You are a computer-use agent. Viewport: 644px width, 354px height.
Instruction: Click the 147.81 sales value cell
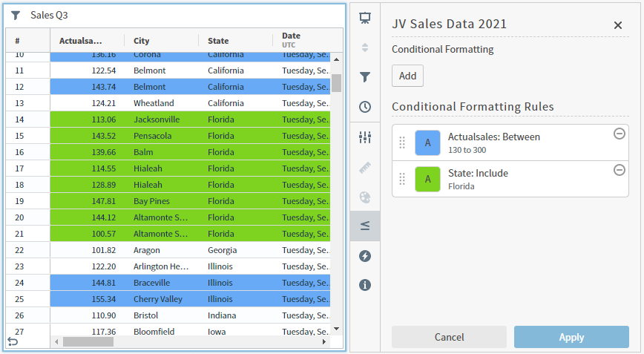[x=87, y=201]
